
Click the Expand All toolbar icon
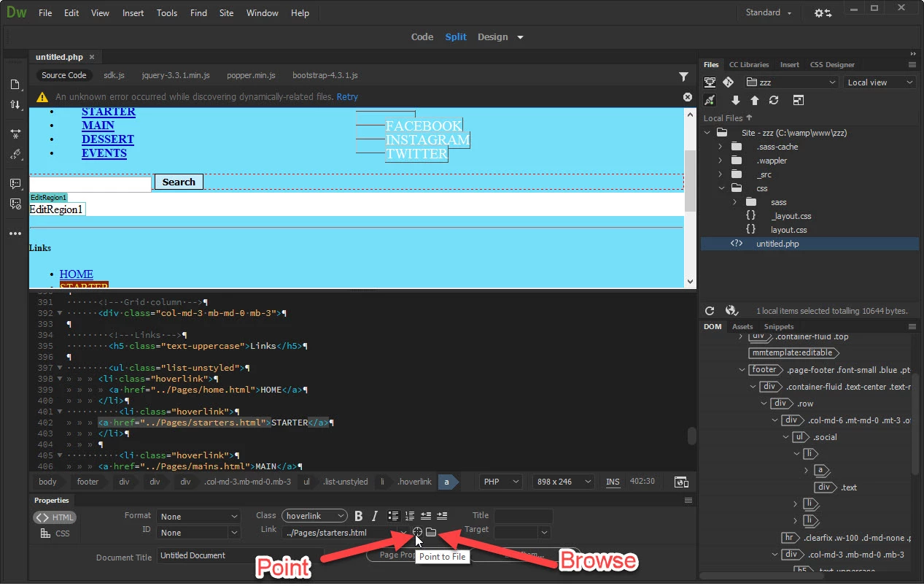coord(15,134)
